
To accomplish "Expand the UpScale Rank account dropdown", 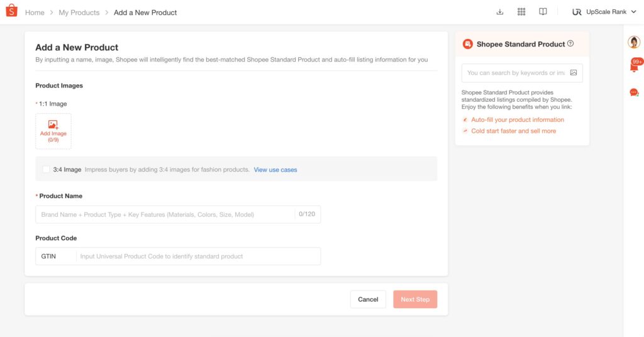I will 633,12.
